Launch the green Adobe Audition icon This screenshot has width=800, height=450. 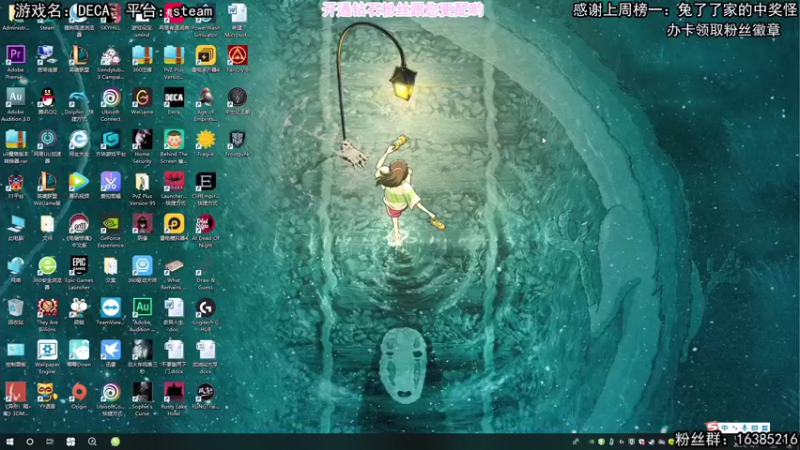pyautogui.click(x=142, y=315)
